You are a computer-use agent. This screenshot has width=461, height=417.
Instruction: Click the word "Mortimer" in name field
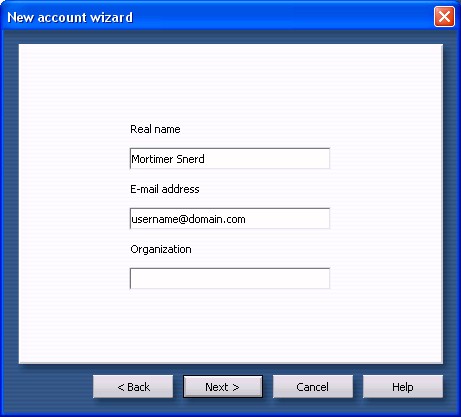(x=152, y=159)
